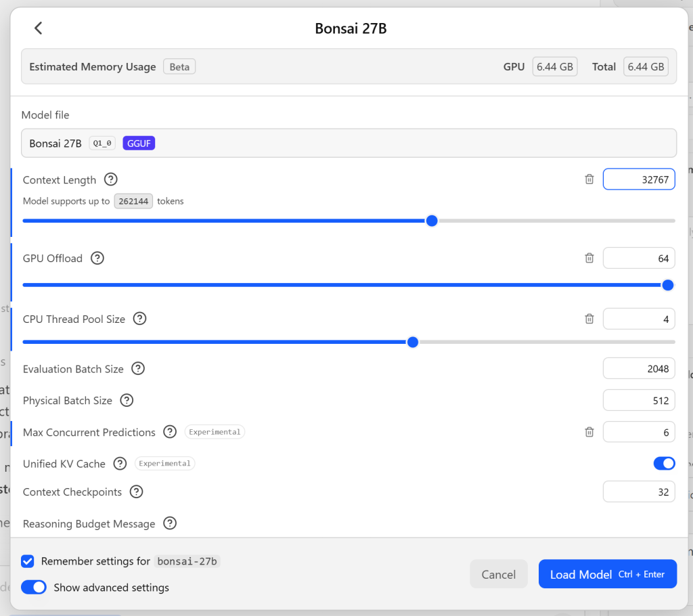The image size is (693, 616).
Task: Focus the Evaluation Batch Size field
Action: (x=639, y=368)
